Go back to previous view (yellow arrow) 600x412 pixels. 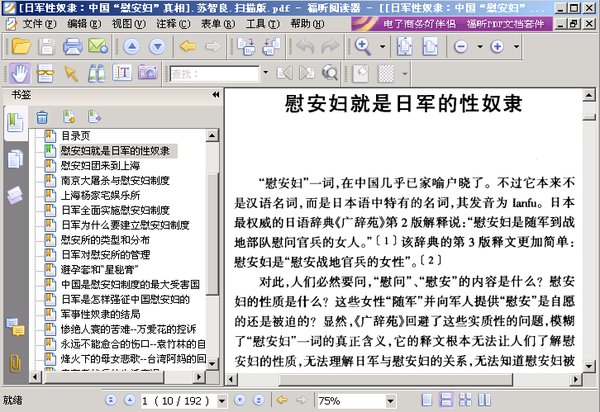[x=188, y=46]
